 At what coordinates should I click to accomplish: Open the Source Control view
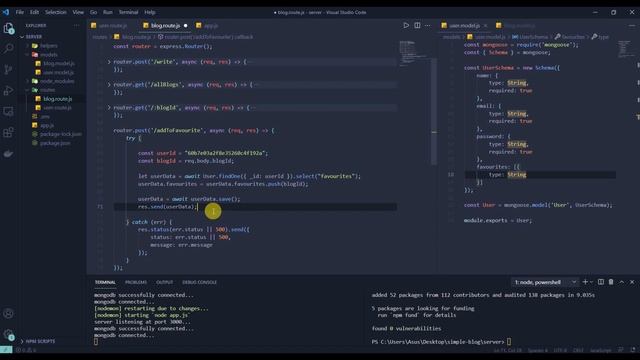click(8, 70)
